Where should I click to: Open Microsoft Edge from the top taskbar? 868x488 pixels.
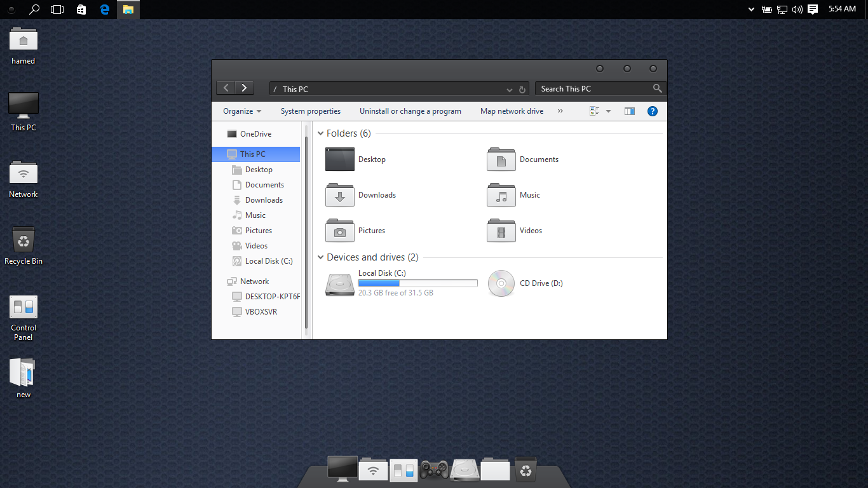point(105,10)
